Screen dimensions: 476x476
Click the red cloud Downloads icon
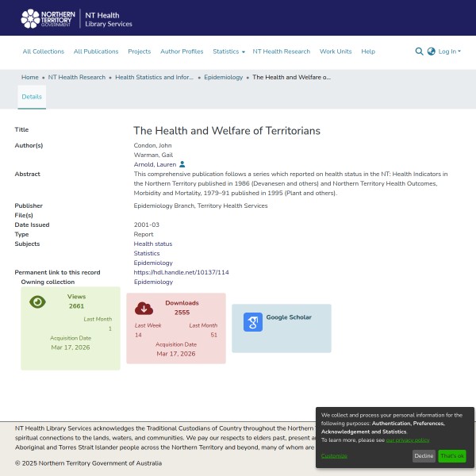[144, 308]
